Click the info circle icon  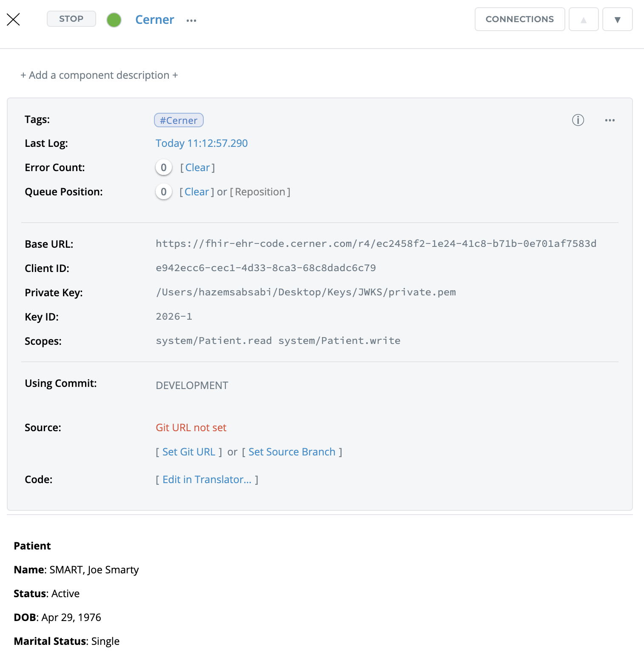click(x=578, y=120)
